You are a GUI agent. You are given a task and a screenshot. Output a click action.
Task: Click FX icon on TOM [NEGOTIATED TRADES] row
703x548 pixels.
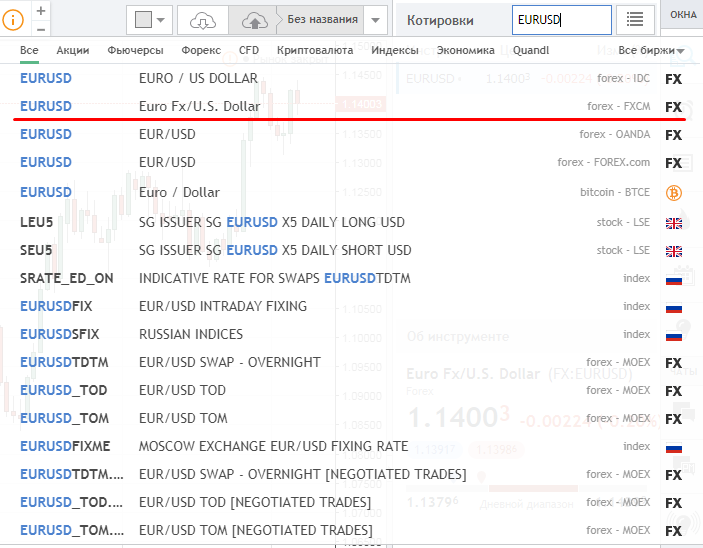[673, 531]
